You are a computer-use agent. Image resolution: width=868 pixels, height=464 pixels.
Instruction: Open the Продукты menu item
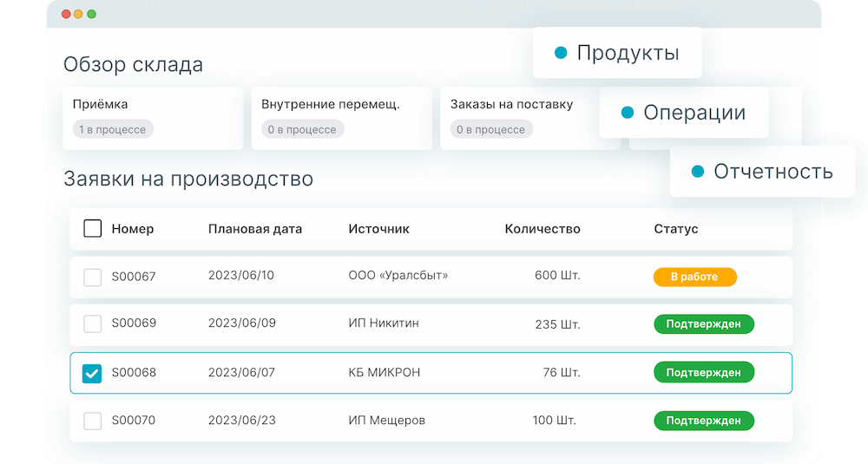coord(628,53)
